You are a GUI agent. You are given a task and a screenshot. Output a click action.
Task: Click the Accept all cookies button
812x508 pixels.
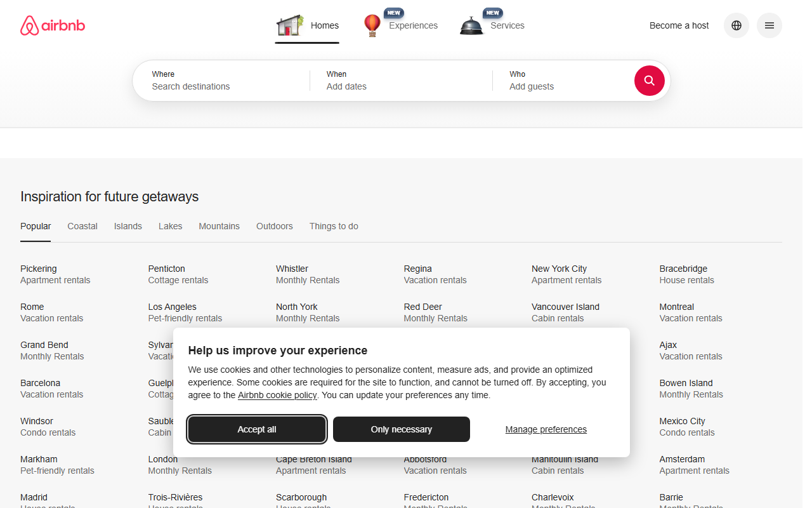pos(257,429)
